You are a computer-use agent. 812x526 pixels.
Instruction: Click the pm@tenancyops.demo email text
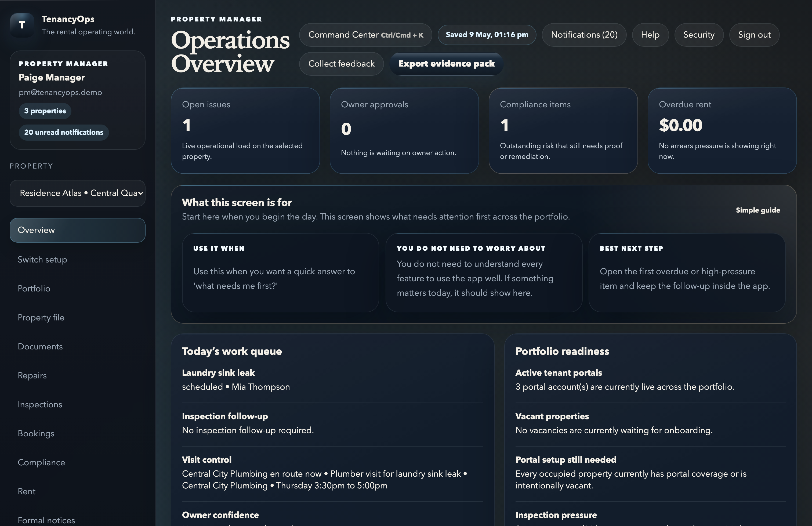click(x=60, y=92)
